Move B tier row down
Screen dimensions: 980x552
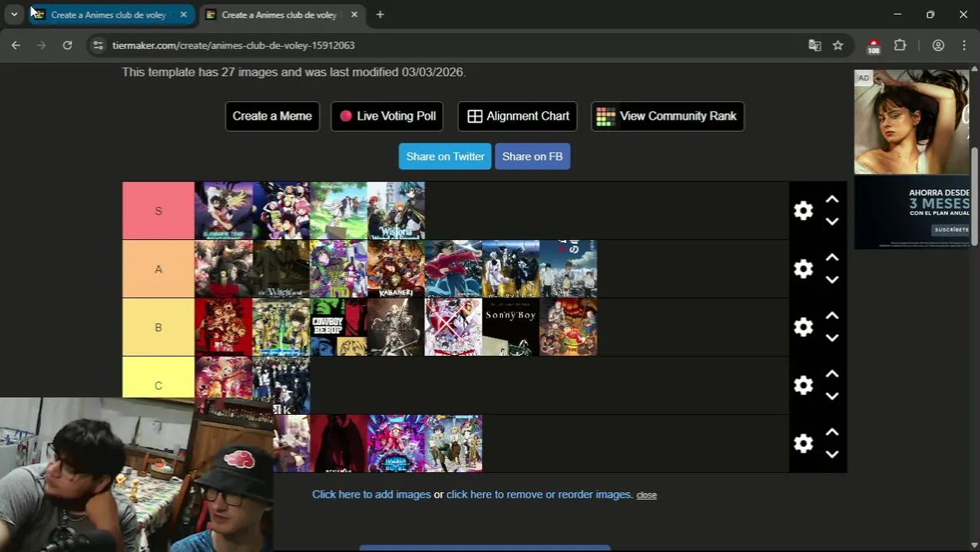click(832, 338)
